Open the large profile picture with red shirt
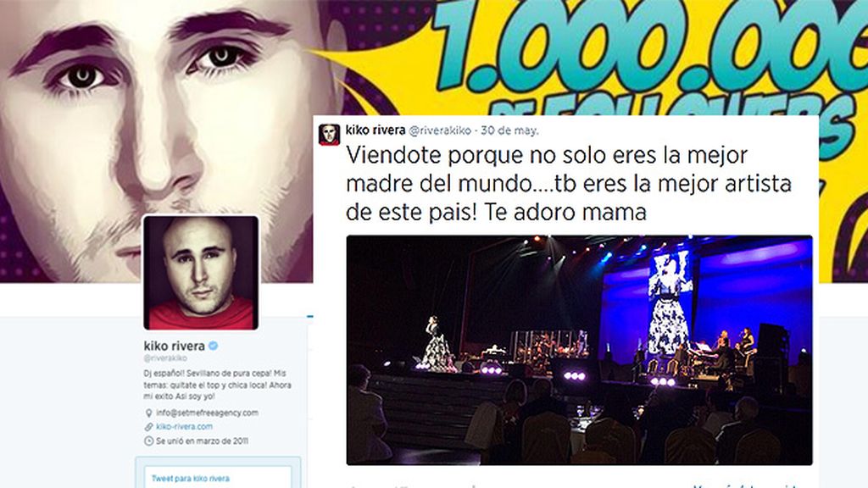Image resolution: width=868 pixels, height=488 pixels. point(201,273)
